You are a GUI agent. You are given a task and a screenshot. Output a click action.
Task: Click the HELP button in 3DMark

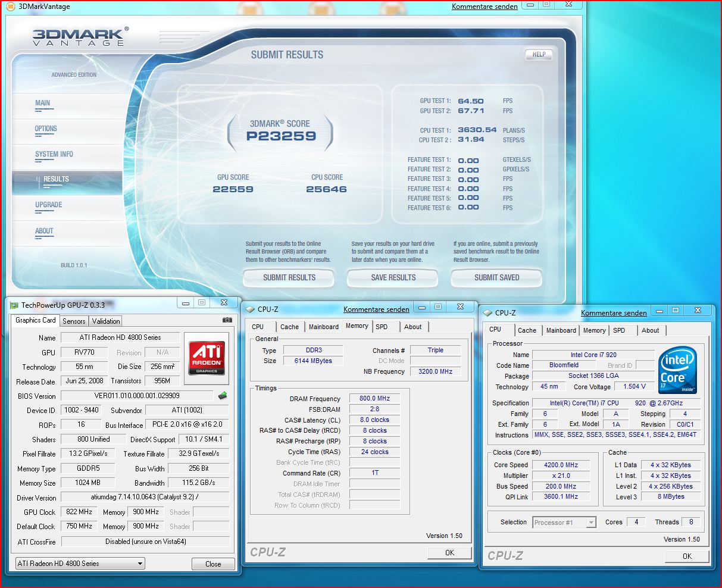click(x=539, y=54)
